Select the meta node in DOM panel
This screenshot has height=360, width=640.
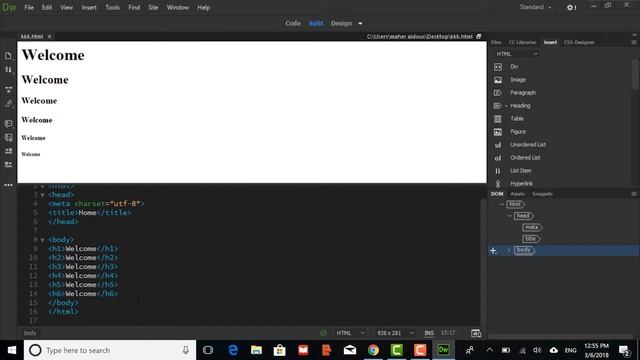click(x=532, y=227)
